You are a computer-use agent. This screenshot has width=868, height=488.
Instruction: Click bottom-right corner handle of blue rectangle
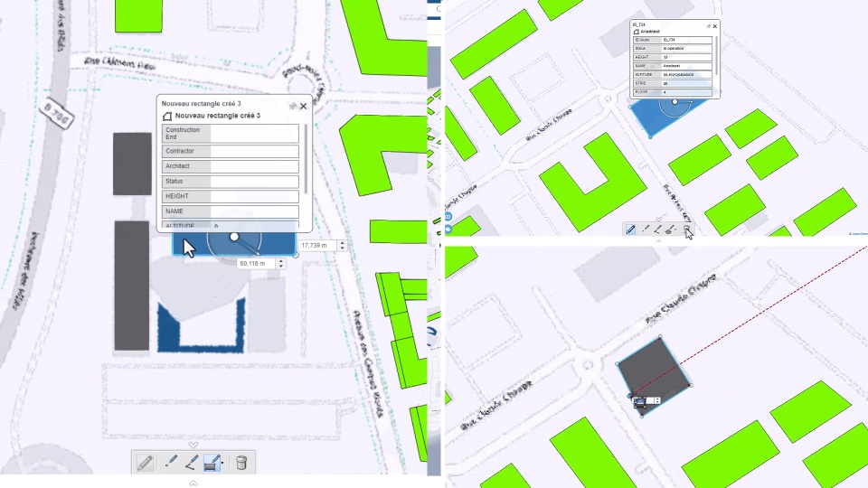(x=296, y=255)
